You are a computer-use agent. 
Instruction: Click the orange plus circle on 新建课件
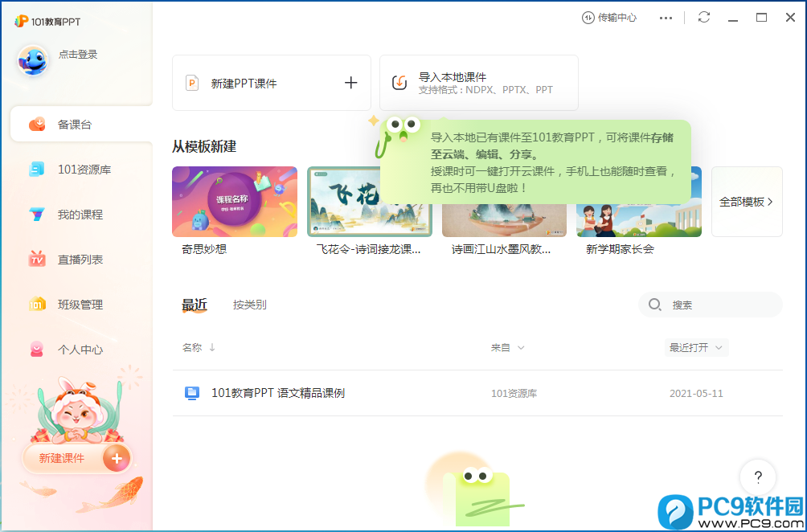pyautogui.click(x=117, y=458)
